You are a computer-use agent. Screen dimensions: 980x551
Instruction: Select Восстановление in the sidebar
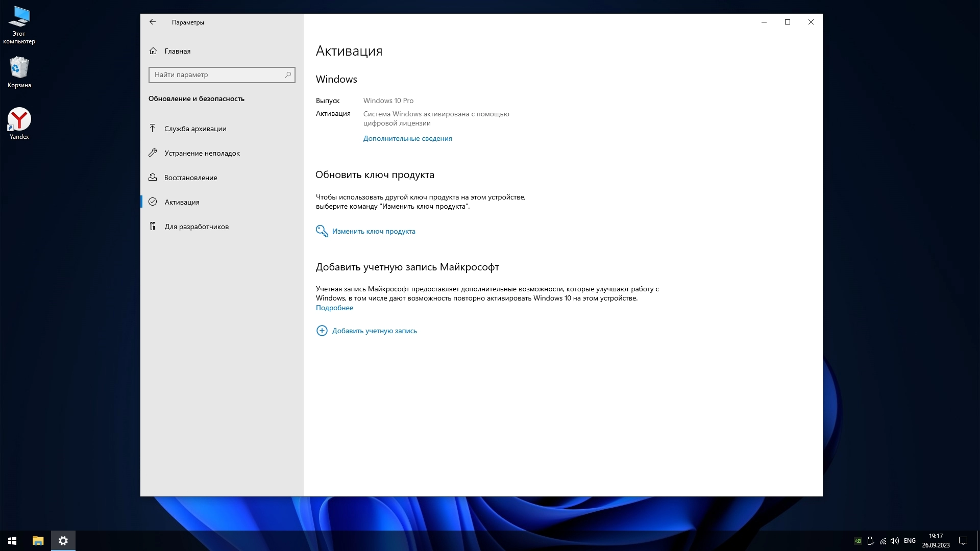click(190, 178)
